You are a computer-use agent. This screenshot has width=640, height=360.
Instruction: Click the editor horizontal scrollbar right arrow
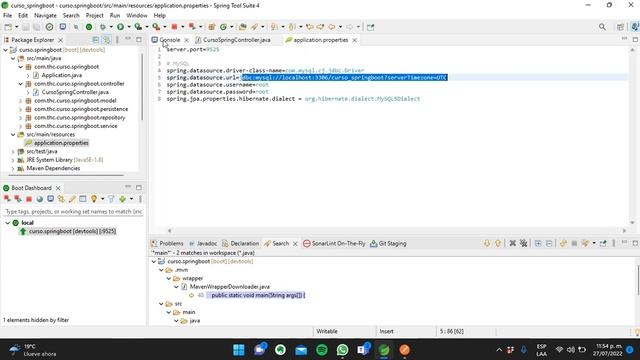[624, 231]
